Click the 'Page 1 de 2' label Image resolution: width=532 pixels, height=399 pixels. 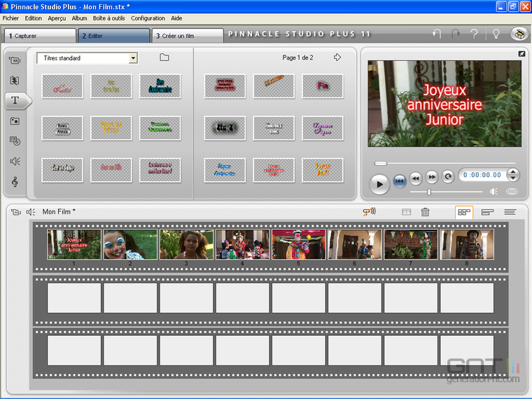297,57
